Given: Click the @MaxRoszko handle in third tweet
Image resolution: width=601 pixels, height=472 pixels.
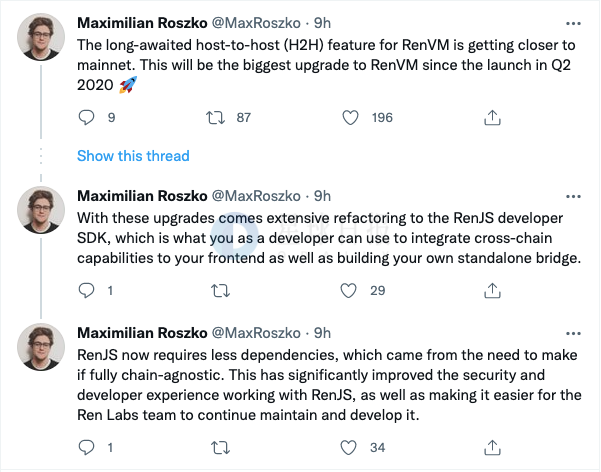Looking at the screenshot, I should tap(258, 332).
